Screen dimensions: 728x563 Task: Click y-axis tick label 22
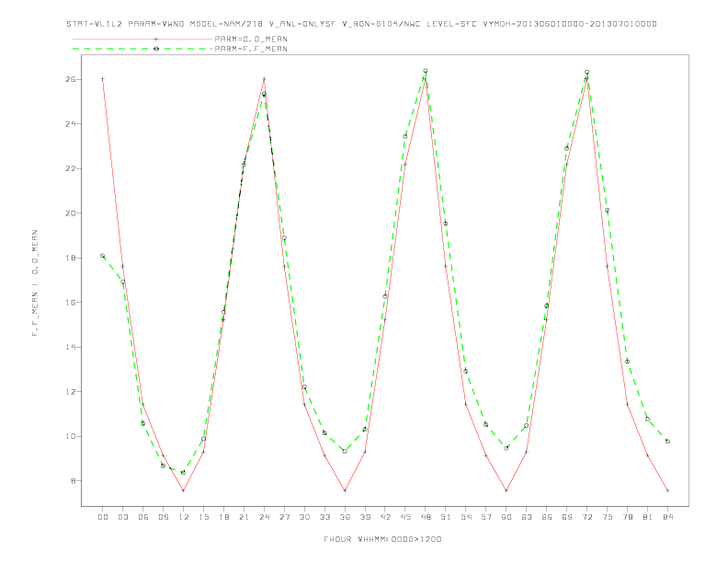[71, 168]
